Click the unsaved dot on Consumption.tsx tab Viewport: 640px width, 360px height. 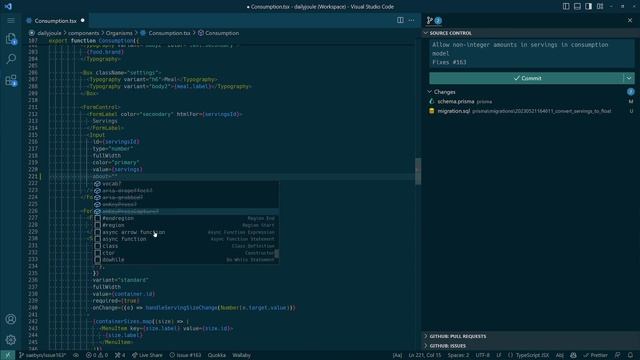(83, 20)
